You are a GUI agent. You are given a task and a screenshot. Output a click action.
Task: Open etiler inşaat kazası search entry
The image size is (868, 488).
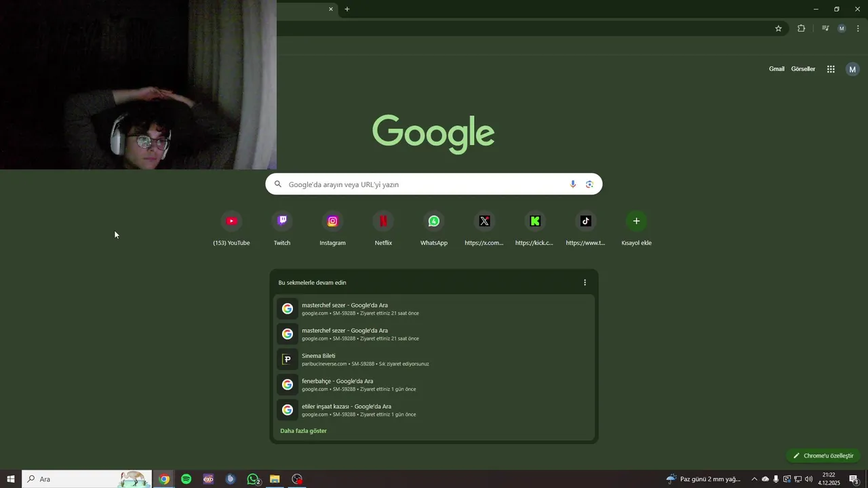[x=434, y=410]
